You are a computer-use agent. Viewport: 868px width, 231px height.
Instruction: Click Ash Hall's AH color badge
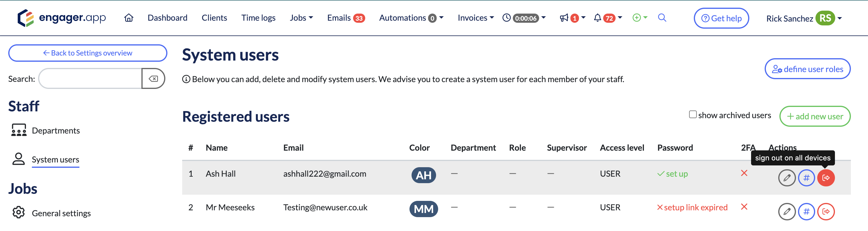click(x=424, y=175)
